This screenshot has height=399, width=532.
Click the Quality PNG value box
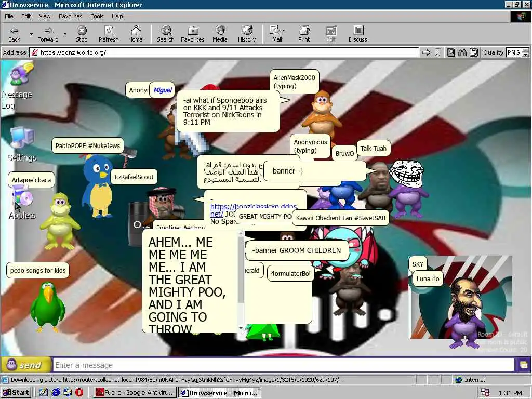pos(514,52)
